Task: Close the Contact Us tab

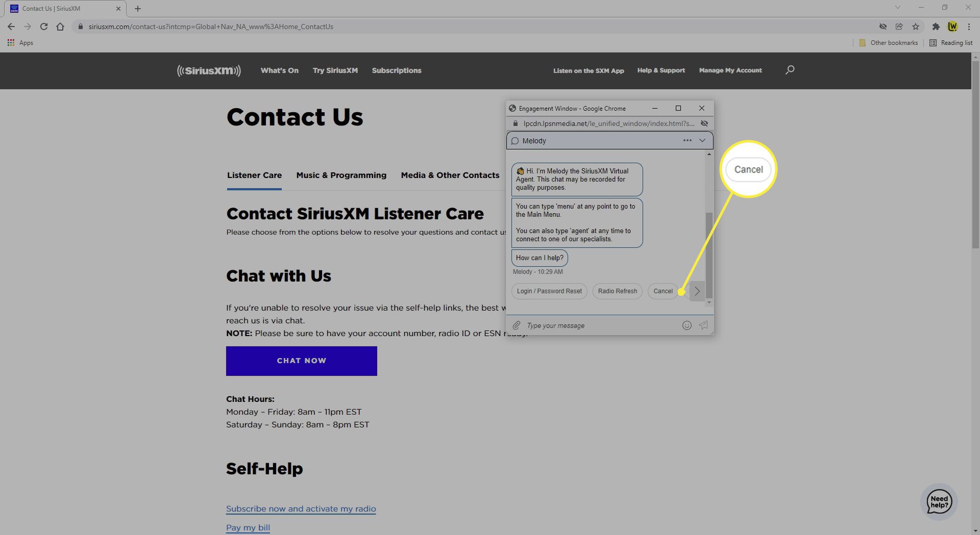Action: 118,9
